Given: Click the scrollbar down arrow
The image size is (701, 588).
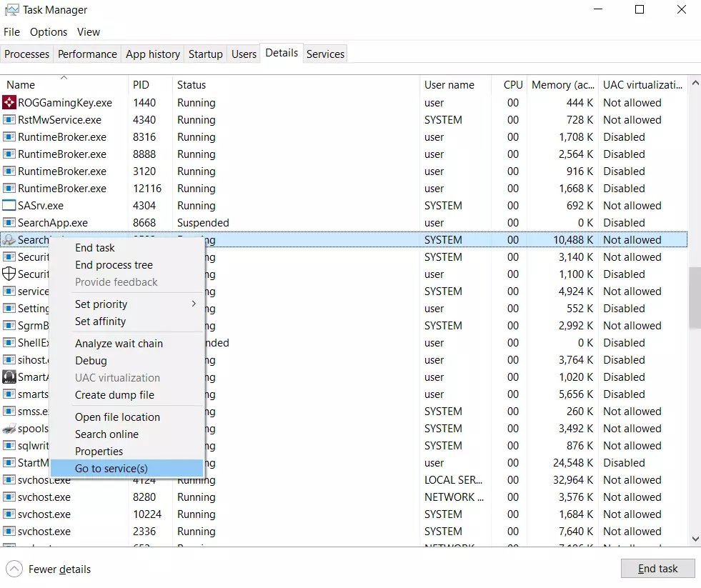Looking at the screenshot, I should [695, 539].
